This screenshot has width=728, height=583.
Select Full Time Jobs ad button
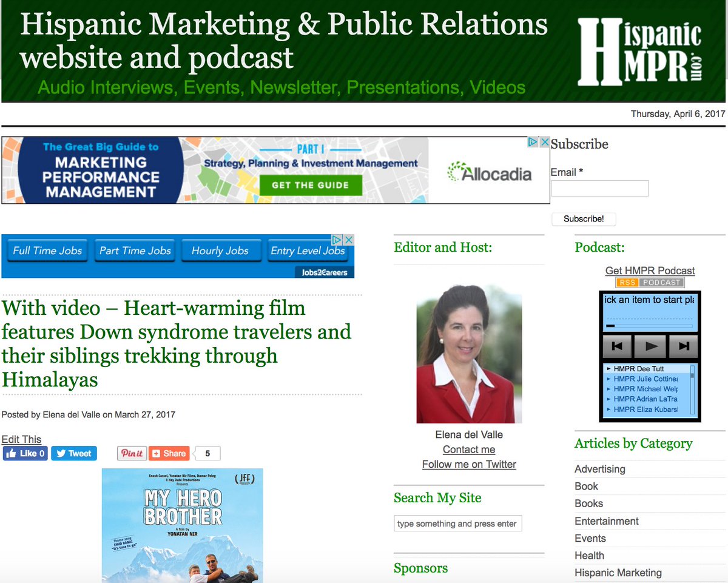coord(47,251)
